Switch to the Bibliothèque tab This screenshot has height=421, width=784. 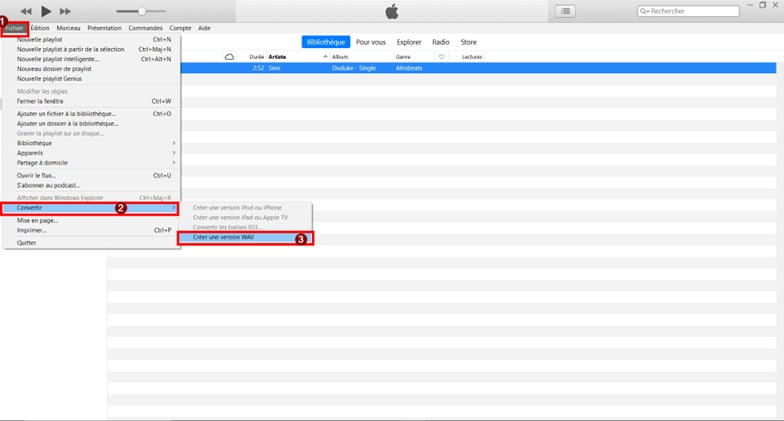click(x=326, y=42)
